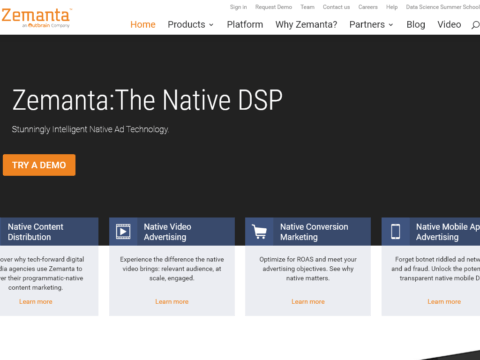Click the 'Zemanta:The Native DSP' headline

tap(147, 100)
